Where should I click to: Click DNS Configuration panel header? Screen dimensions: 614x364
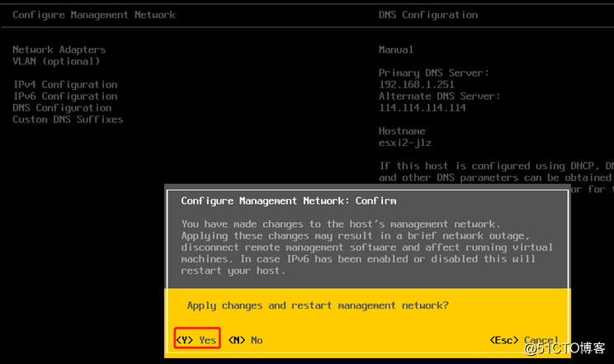(x=428, y=15)
